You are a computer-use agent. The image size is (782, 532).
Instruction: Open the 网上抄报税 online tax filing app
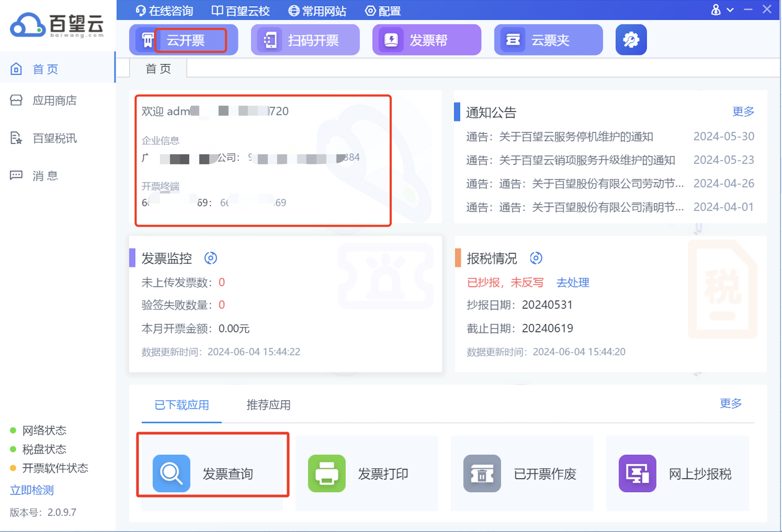(677, 473)
